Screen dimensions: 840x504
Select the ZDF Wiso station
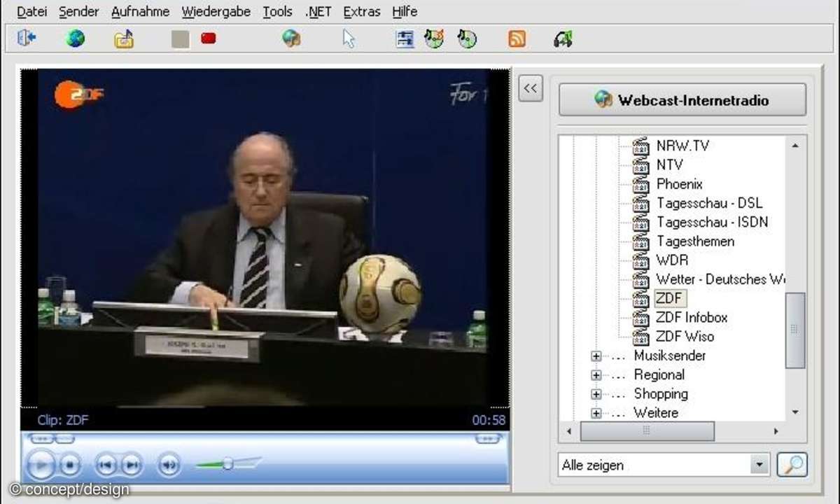[685, 337]
